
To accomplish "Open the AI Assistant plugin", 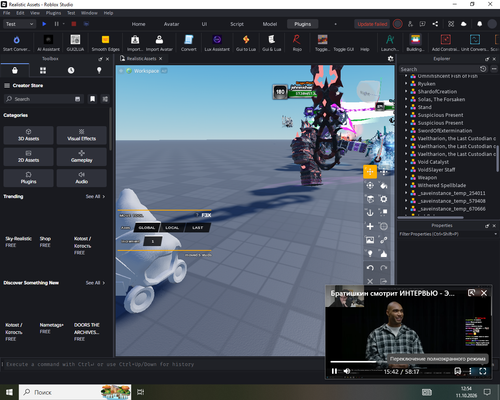I will (x=48, y=43).
